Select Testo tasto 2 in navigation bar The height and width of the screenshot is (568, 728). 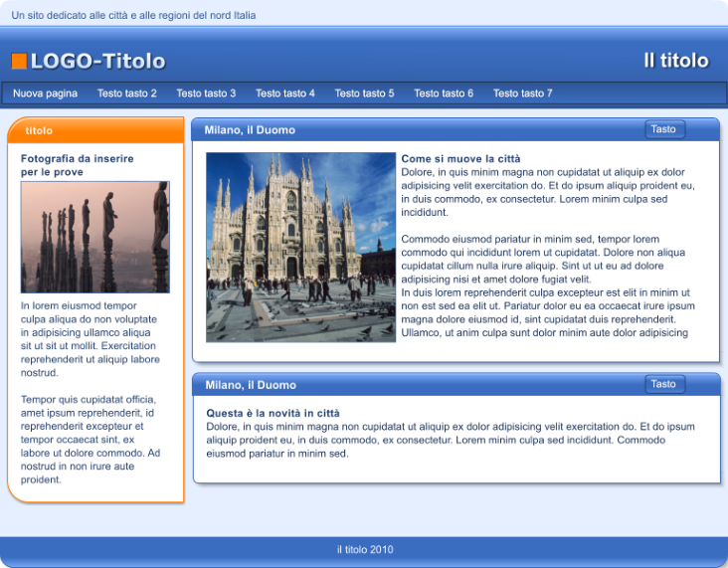click(x=126, y=94)
